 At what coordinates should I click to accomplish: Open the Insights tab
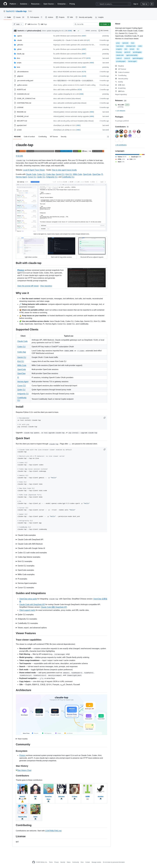[100, 17]
